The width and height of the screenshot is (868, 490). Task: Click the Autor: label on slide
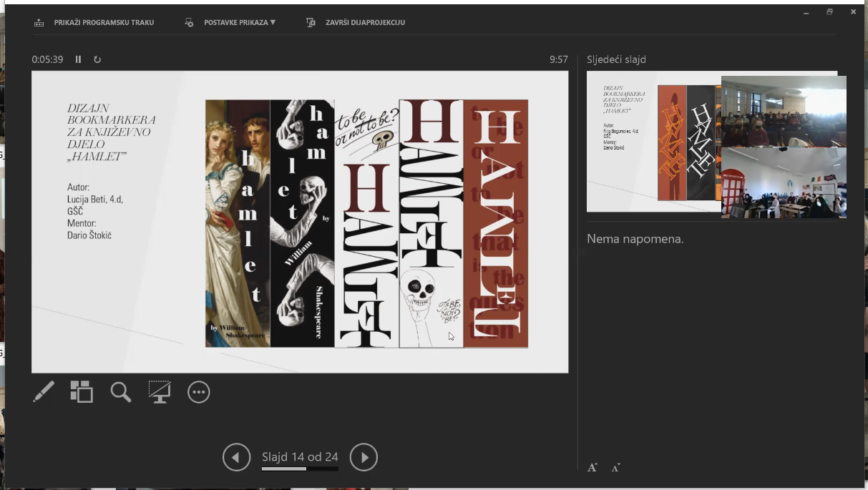pyautogui.click(x=79, y=187)
